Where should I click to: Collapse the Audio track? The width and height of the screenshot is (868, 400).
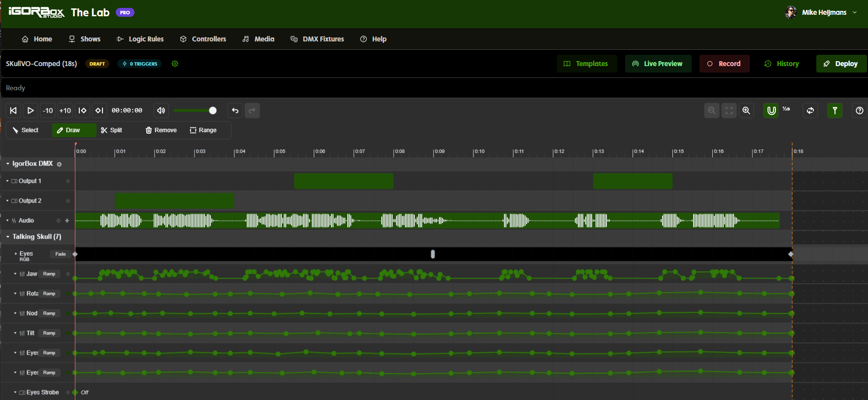click(x=7, y=220)
